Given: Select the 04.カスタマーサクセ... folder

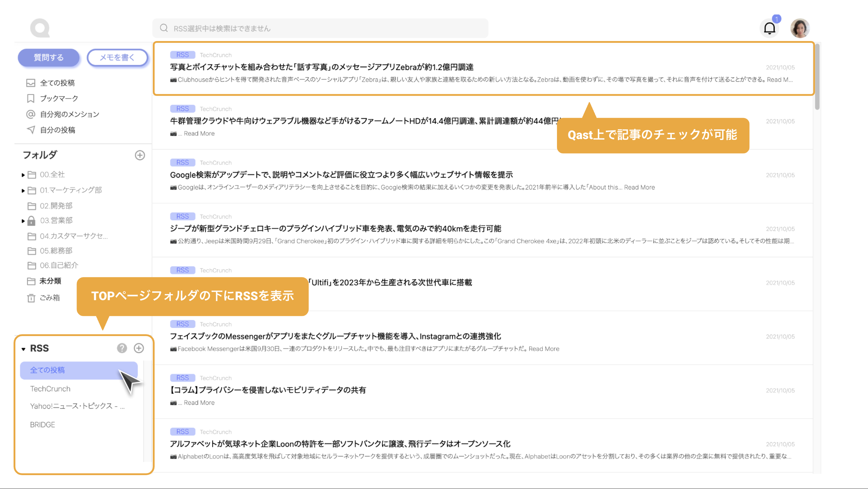Looking at the screenshot, I should click(74, 236).
